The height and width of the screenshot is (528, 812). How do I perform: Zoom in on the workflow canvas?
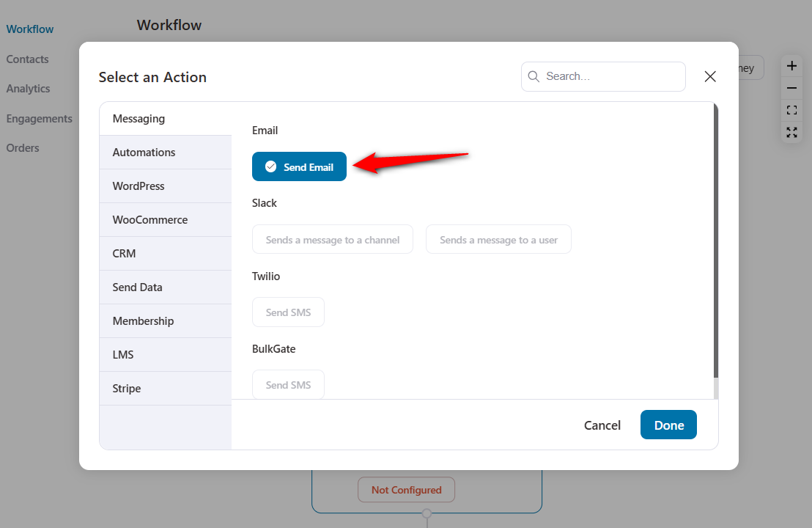791,66
